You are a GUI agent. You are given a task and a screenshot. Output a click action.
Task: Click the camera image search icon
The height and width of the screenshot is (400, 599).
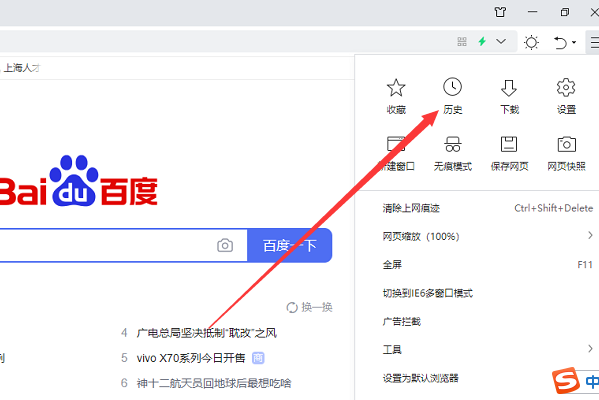[x=225, y=245]
